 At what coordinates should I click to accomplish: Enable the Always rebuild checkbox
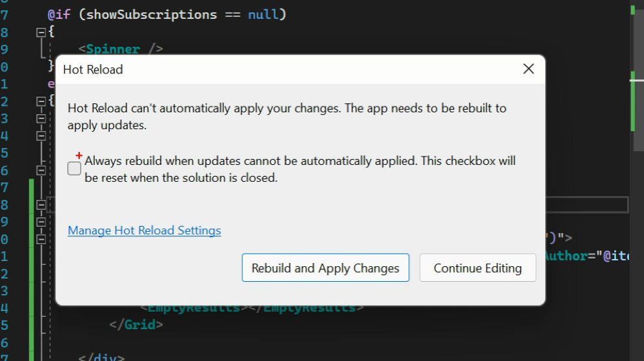(x=75, y=169)
